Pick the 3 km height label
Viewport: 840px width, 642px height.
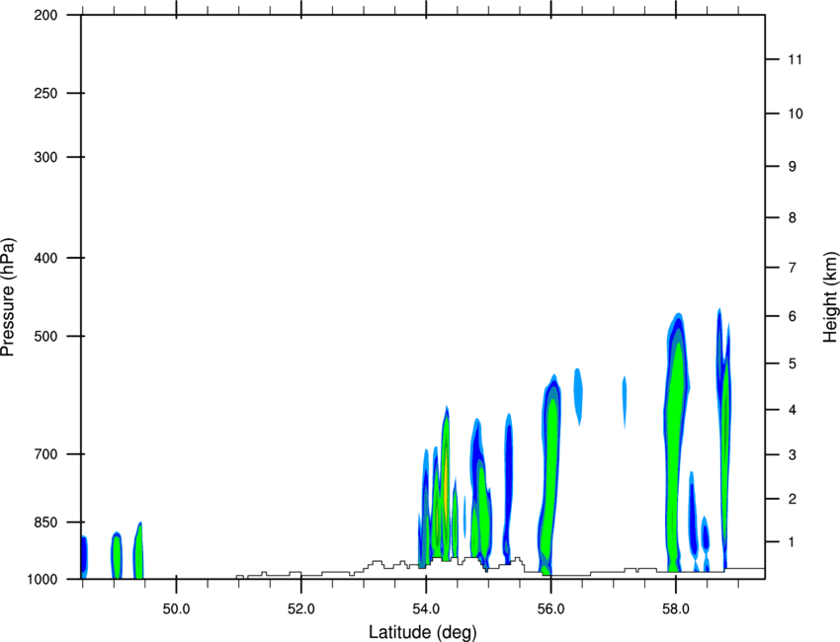click(x=793, y=455)
